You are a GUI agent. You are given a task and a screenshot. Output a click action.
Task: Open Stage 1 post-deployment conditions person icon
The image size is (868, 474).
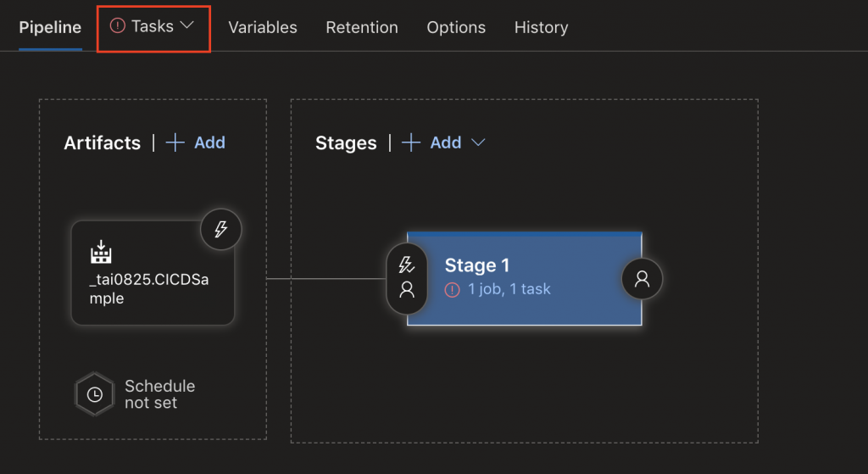[x=642, y=278]
